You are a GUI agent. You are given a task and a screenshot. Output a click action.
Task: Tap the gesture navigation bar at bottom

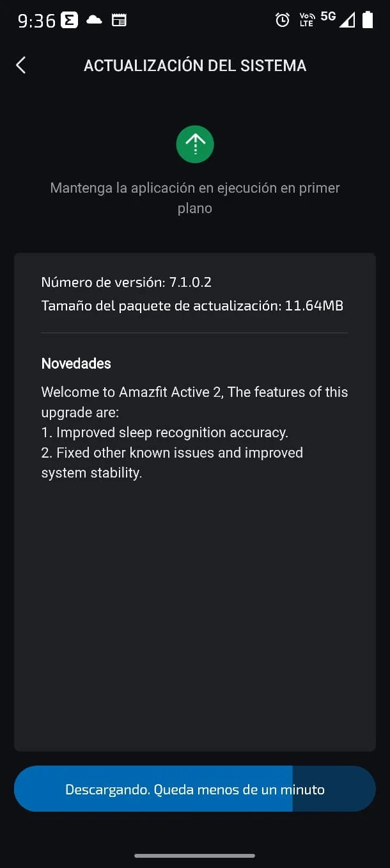pyautogui.click(x=195, y=854)
